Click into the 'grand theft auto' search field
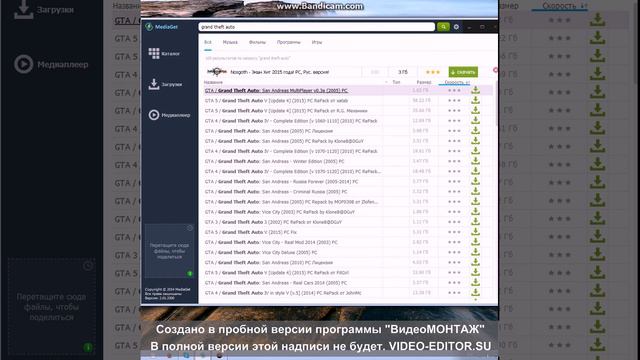 [x=317, y=27]
